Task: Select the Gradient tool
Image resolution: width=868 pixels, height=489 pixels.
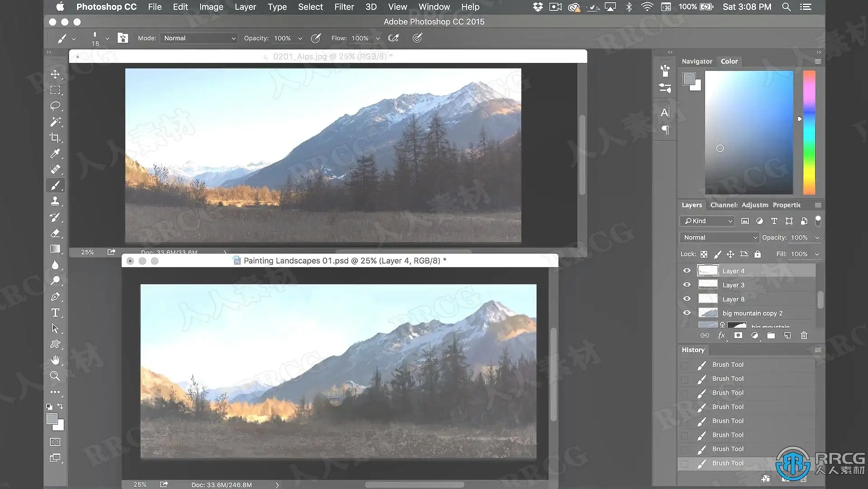Action: tap(55, 249)
